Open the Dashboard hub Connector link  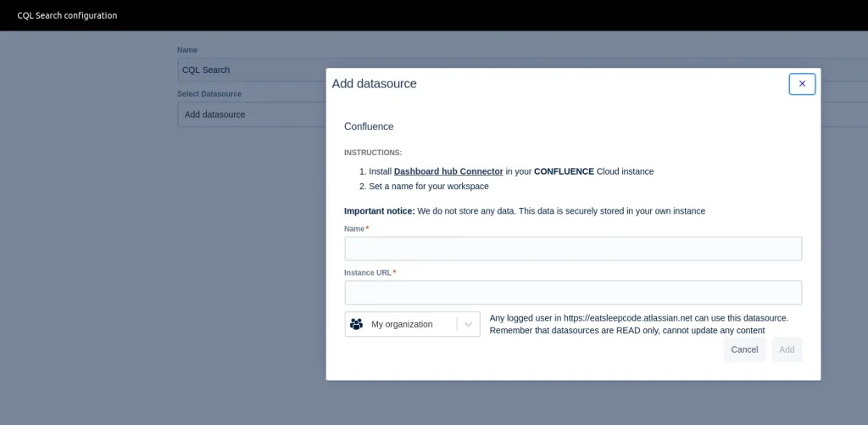tap(448, 171)
